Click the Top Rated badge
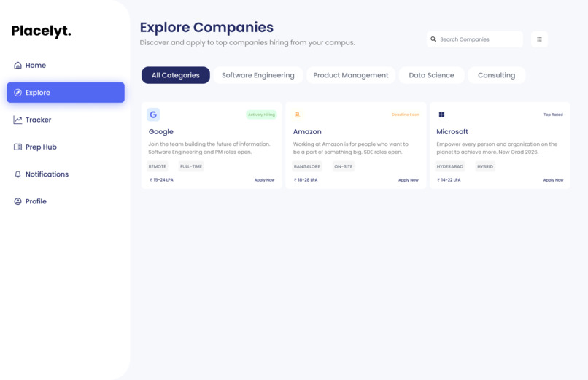This screenshot has width=588, height=380. [x=553, y=115]
